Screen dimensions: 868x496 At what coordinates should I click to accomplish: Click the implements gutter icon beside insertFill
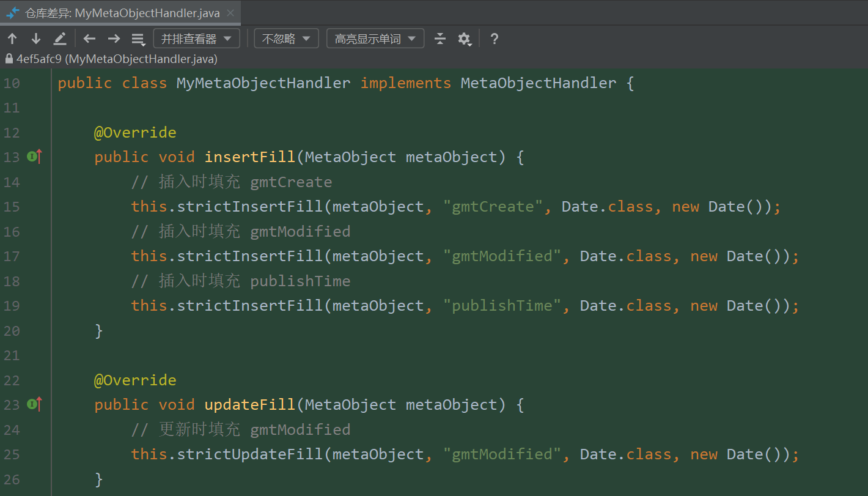coord(34,157)
